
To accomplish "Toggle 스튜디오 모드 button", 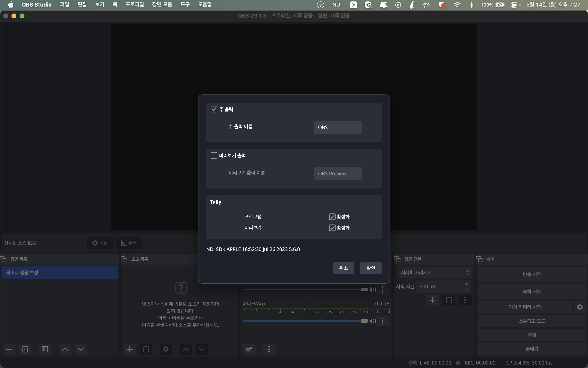I will tap(532, 321).
